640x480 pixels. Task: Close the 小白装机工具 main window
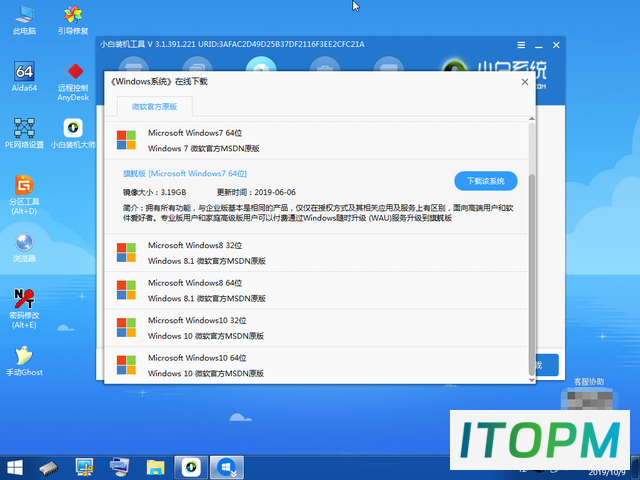tap(556, 45)
